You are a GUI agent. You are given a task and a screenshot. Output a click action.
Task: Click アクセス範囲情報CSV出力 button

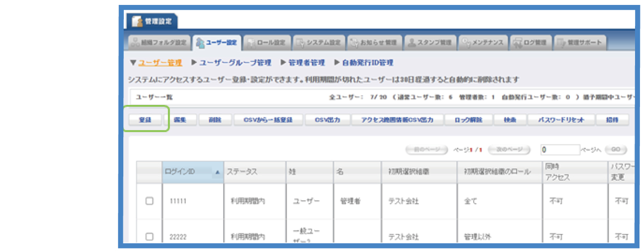(x=397, y=120)
